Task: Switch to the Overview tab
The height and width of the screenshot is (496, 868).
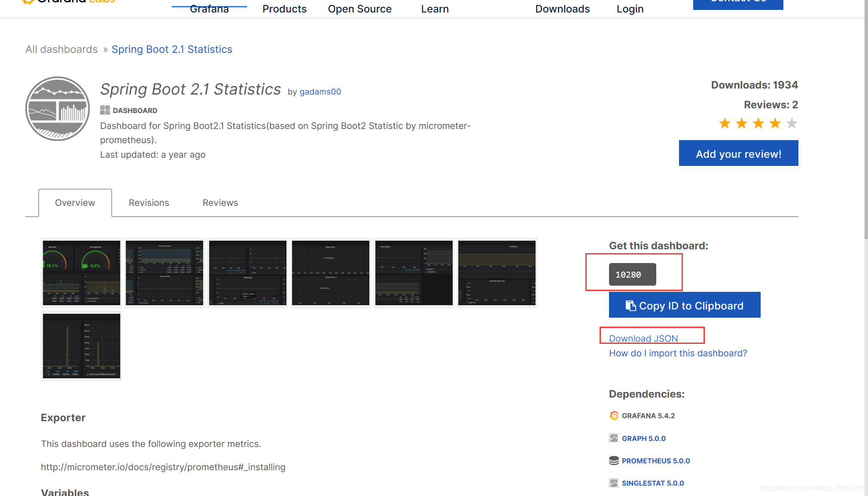Action: [x=75, y=203]
